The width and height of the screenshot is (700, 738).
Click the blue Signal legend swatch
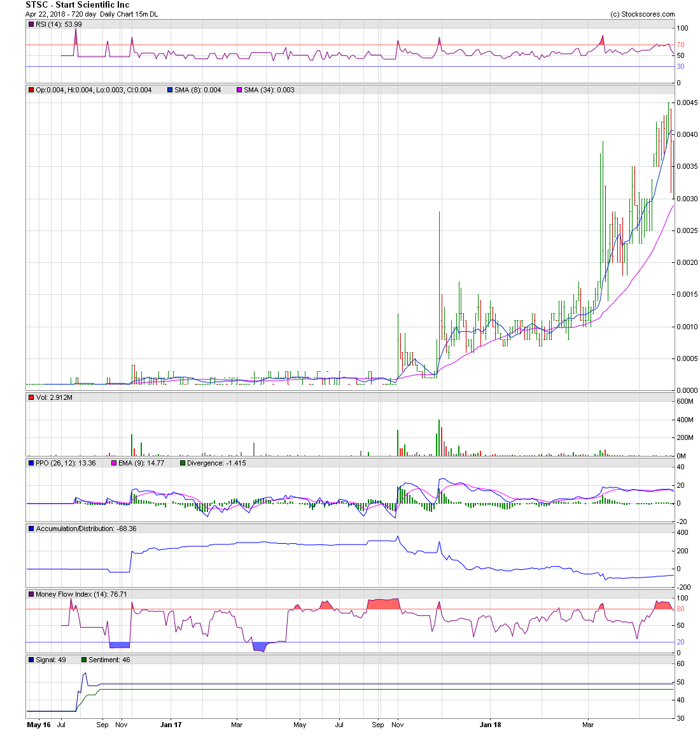[31, 660]
